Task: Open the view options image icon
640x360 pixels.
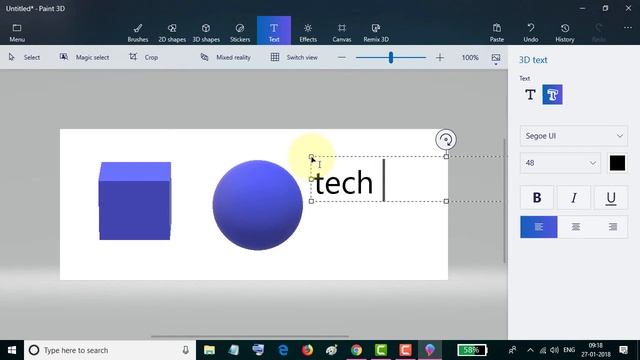Action: pos(496,59)
